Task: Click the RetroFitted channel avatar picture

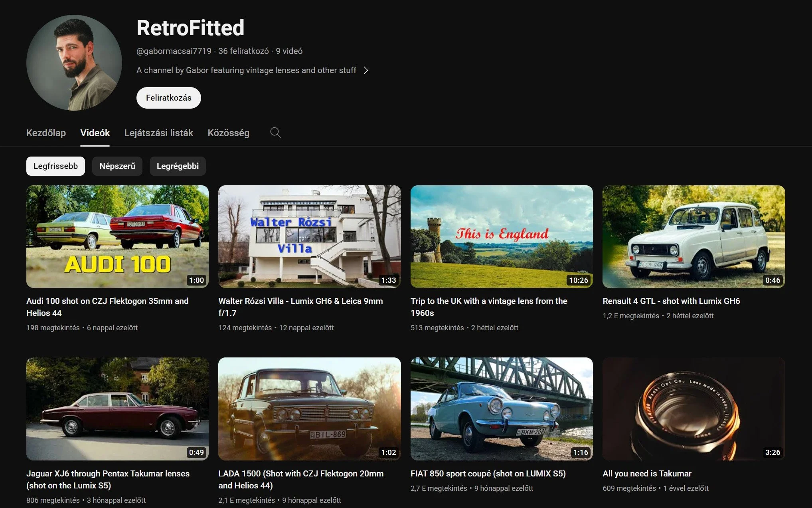Action: (74, 63)
